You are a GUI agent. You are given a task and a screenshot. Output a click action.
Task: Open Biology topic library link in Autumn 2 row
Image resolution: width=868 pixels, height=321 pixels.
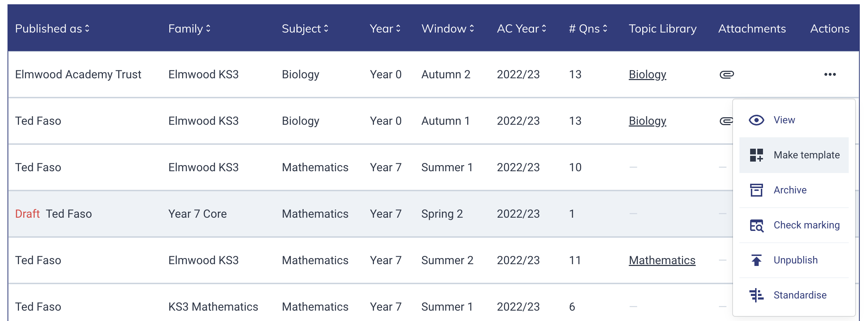click(x=647, y=74)
